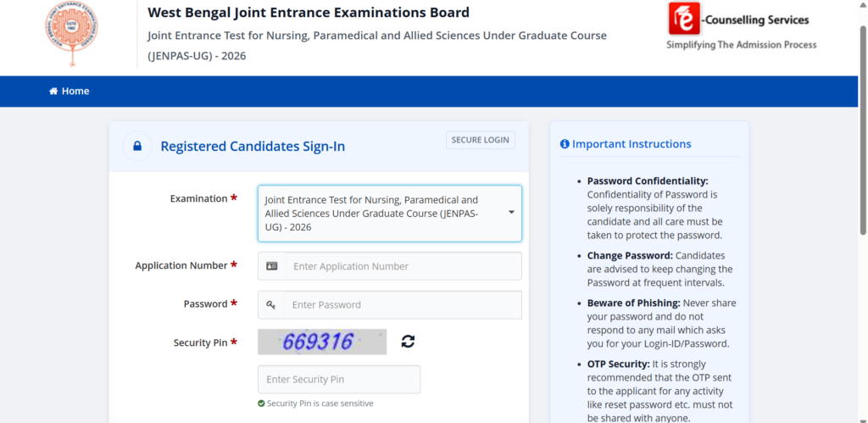
Task: Refresh the security pin captcha
Action: tap(408, 342)
